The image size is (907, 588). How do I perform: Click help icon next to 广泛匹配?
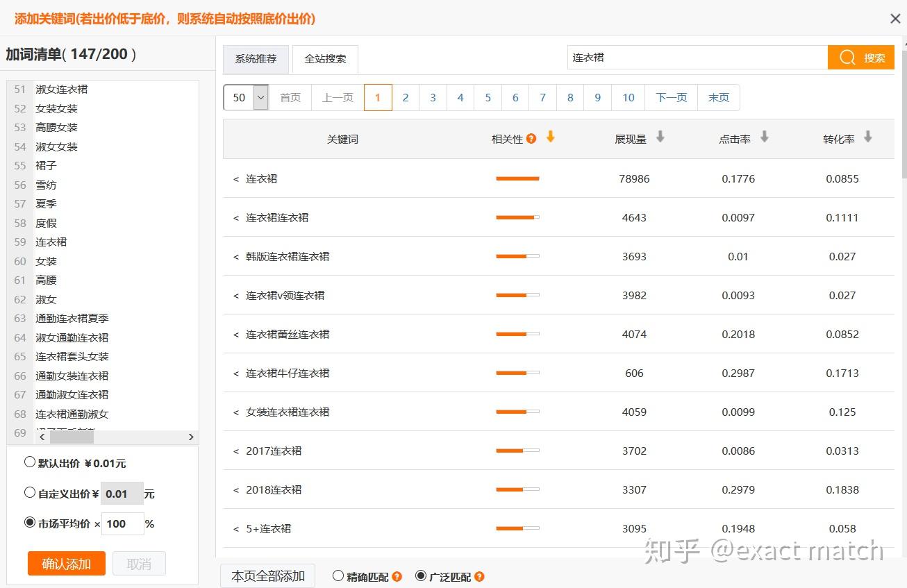tap(479, 576)
